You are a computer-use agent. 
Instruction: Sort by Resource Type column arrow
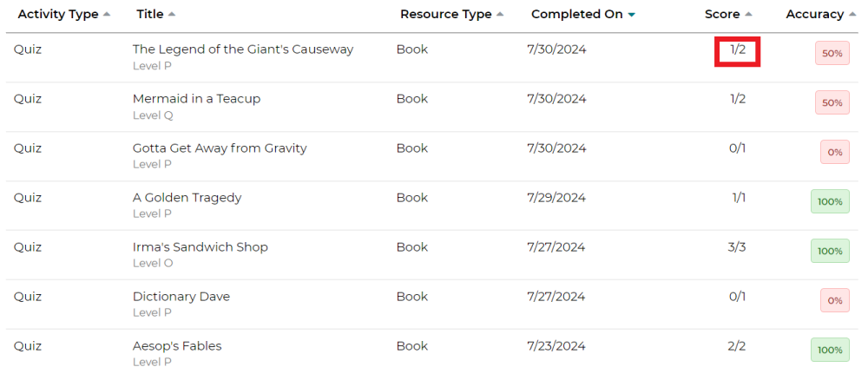coord(500,15)
